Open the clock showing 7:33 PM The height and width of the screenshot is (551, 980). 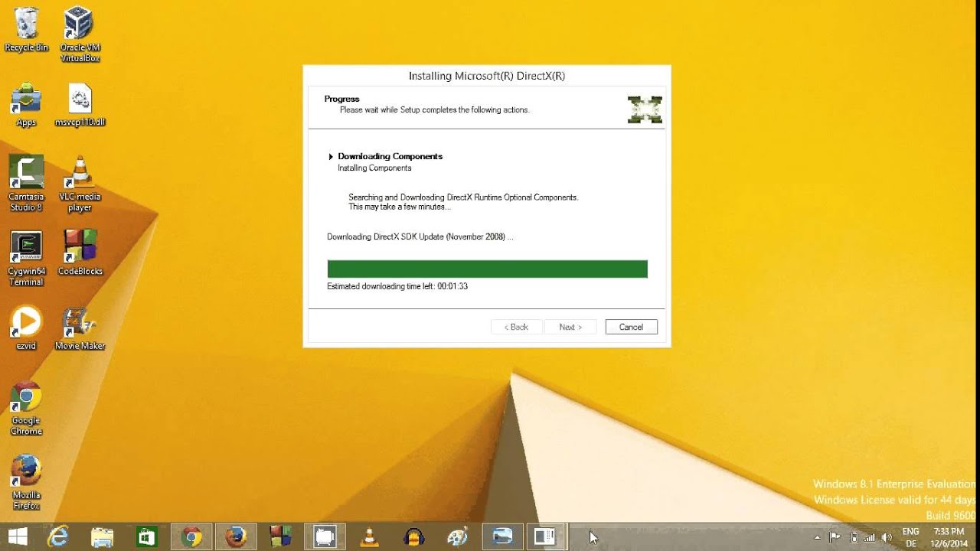(949, 537)
